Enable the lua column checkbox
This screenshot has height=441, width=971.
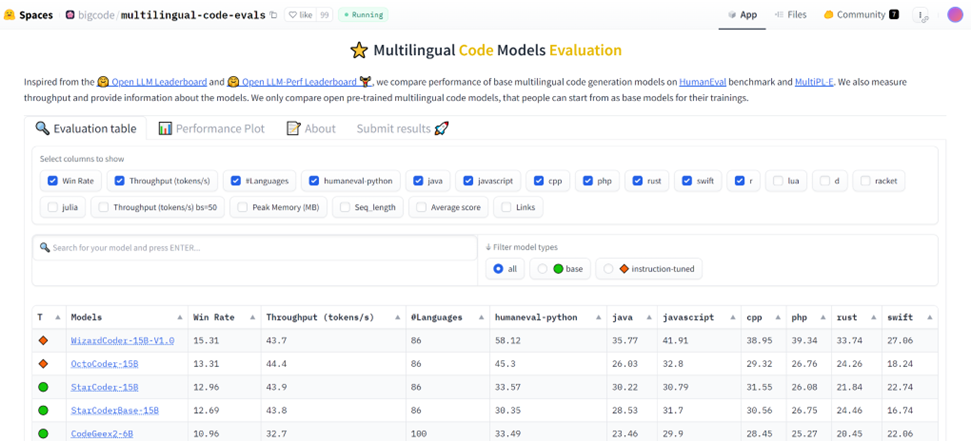tap(777, 181)
